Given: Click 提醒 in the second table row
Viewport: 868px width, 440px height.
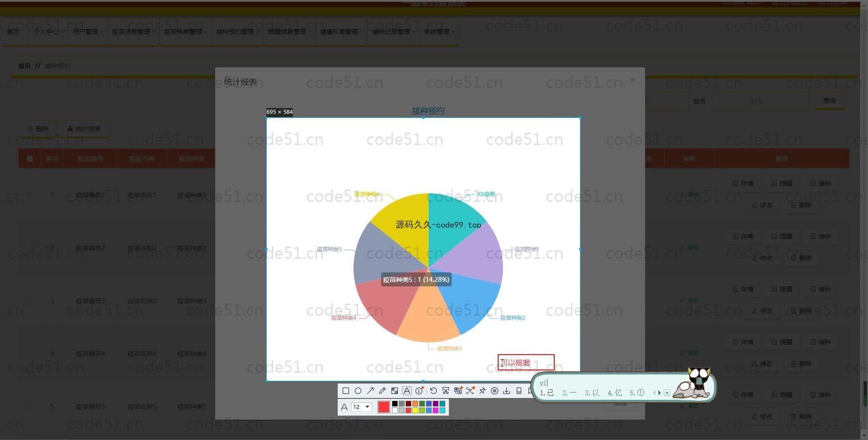Looking at the screenshot, I should tap(782, 236).
